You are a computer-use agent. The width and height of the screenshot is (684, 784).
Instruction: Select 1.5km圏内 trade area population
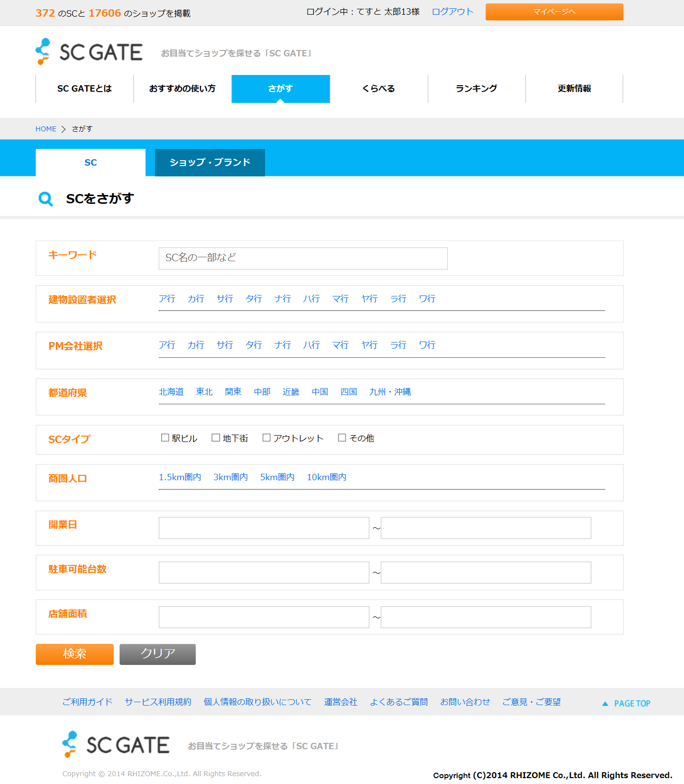coord(180,477)
